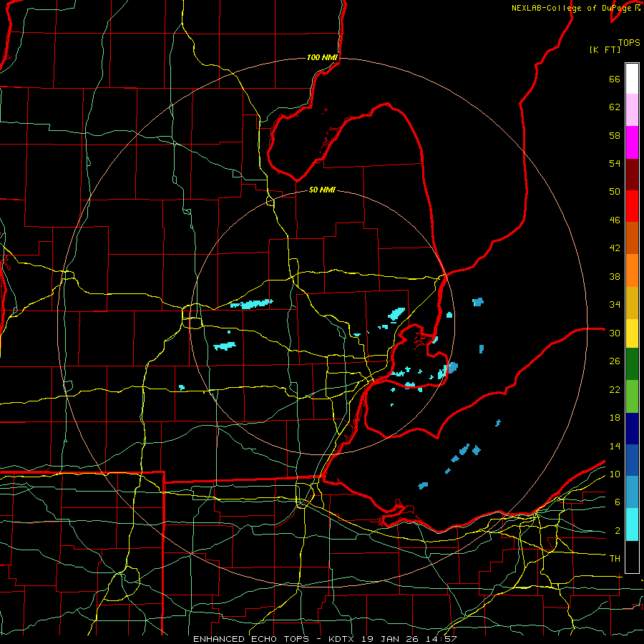Click the 18 value on the legend scale
The image size is (644, 644).
coord(615,418)
